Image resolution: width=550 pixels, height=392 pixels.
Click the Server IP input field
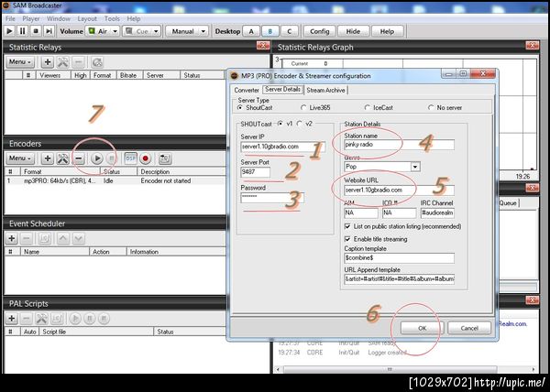pyautogui.click(x=282, y=147)
